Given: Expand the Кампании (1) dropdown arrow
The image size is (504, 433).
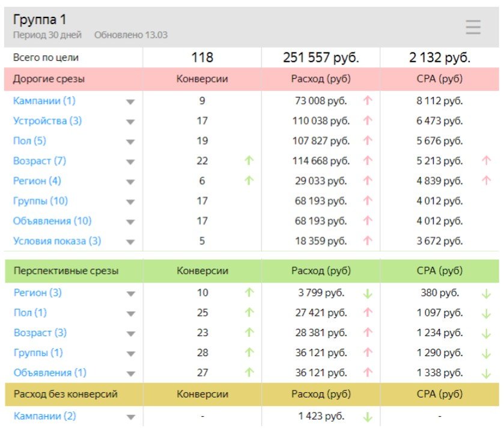Looking at the screenshot, I should pos(130,102).
